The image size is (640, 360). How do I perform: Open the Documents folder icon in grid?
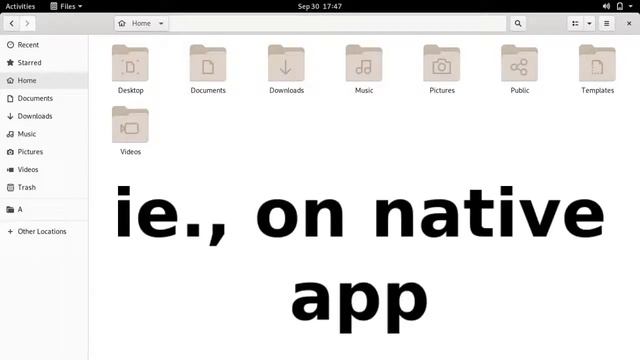[208, 63]
